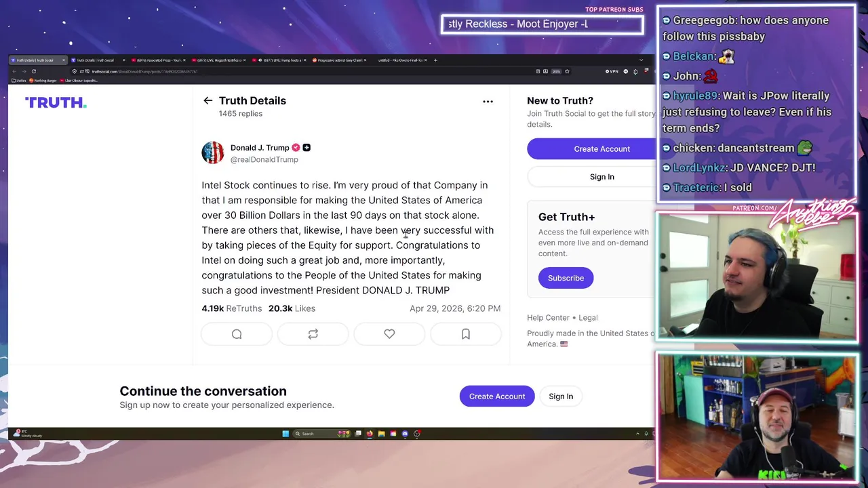Click the Donald J. Trump display name
868x488 pixels.
coord(260,148)
